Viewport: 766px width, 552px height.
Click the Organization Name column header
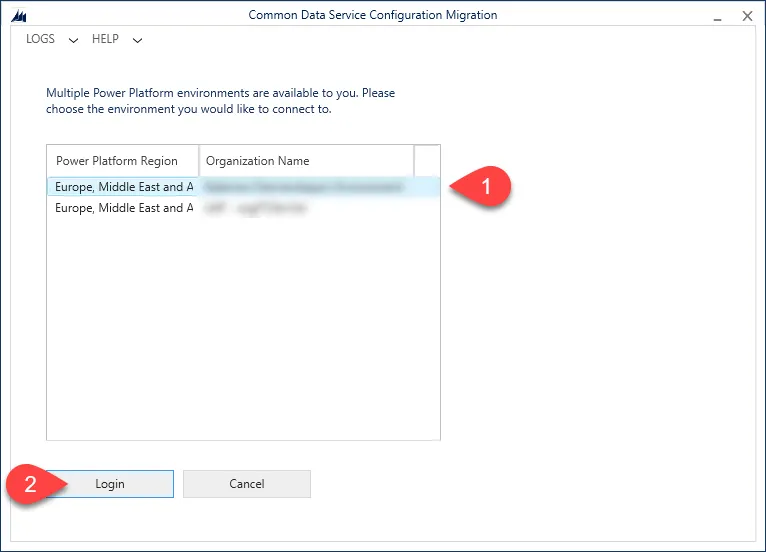point(306,161)
